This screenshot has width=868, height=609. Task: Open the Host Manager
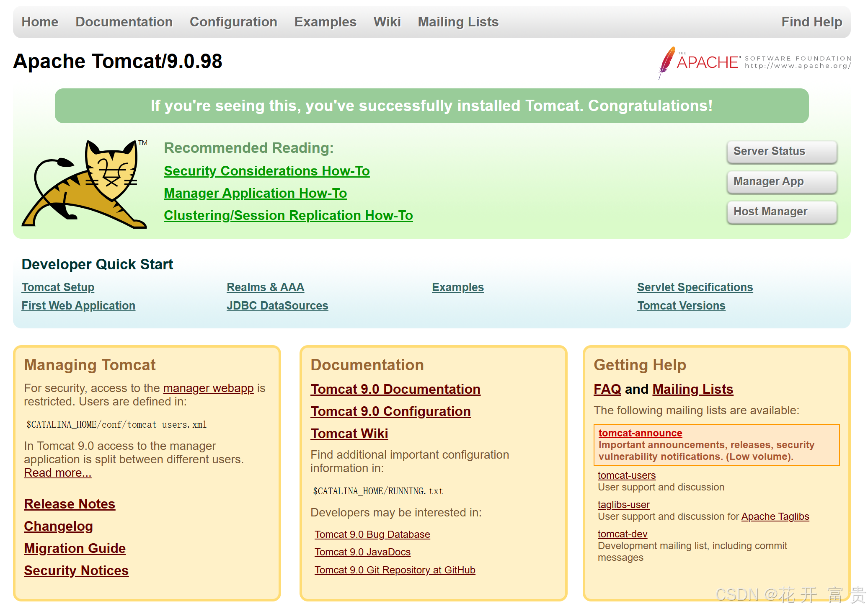coord(781,212)
